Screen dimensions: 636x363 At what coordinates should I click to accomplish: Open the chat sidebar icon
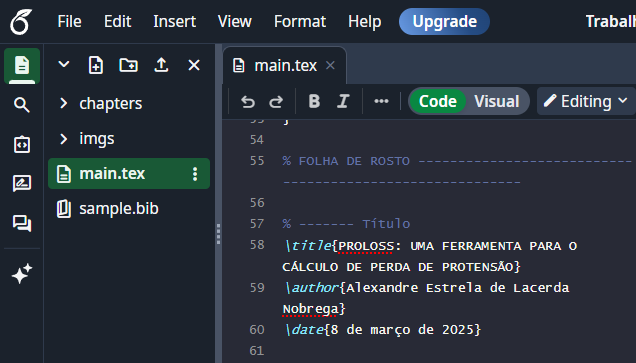(x=22, y=223)
